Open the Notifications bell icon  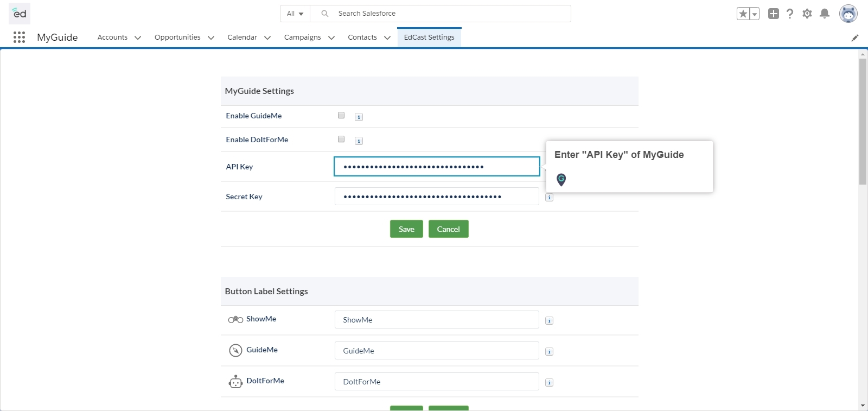coord(825,14)
